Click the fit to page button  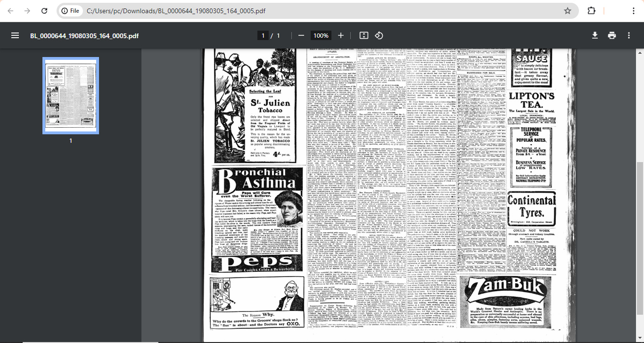click(x=363, y=36)
